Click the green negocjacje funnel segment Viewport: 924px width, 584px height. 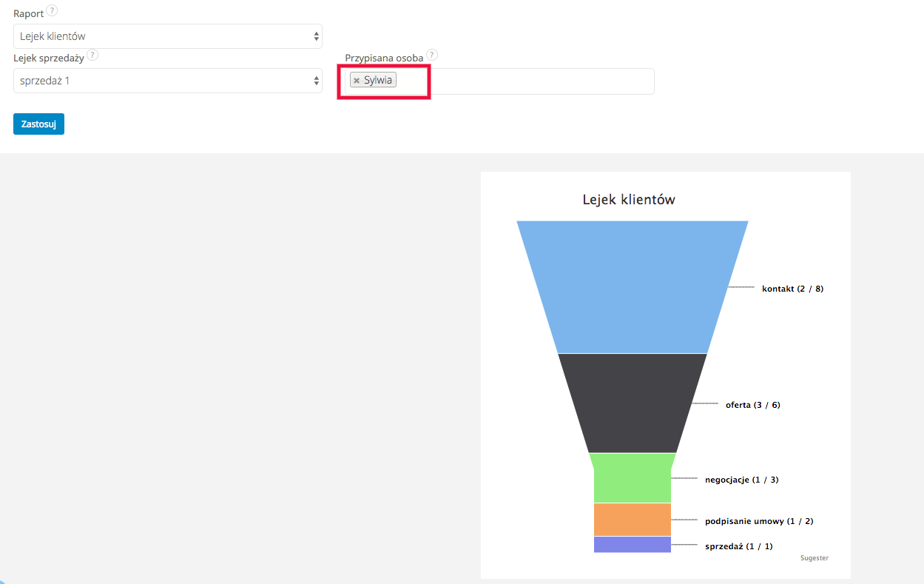coord(633,478)
